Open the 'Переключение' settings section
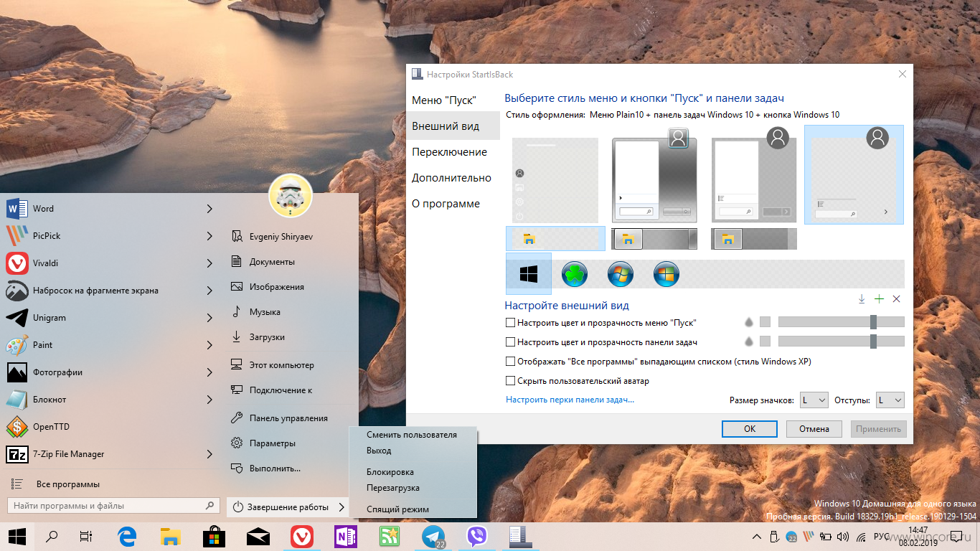 (453, 151)
